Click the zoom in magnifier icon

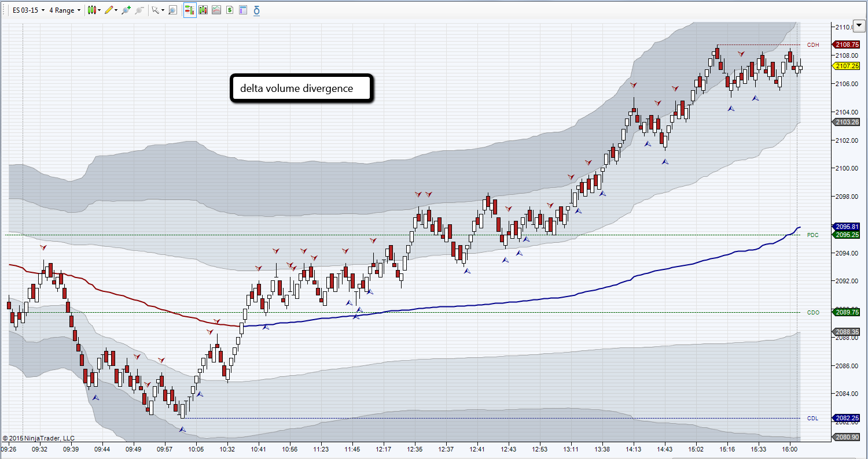[x=126, y=10]
